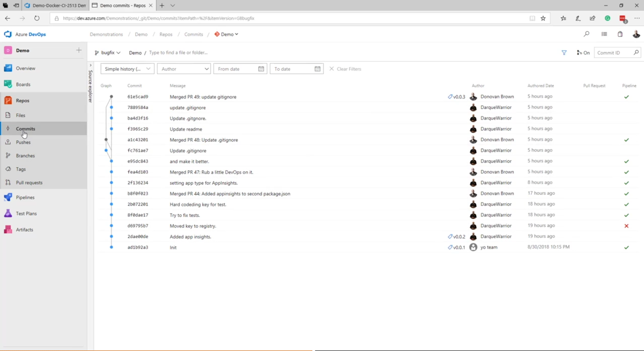The width and height of the screenshot is (644, 351).
Task: Open the Pipelines section icon
Action: (x=8, y=197)
